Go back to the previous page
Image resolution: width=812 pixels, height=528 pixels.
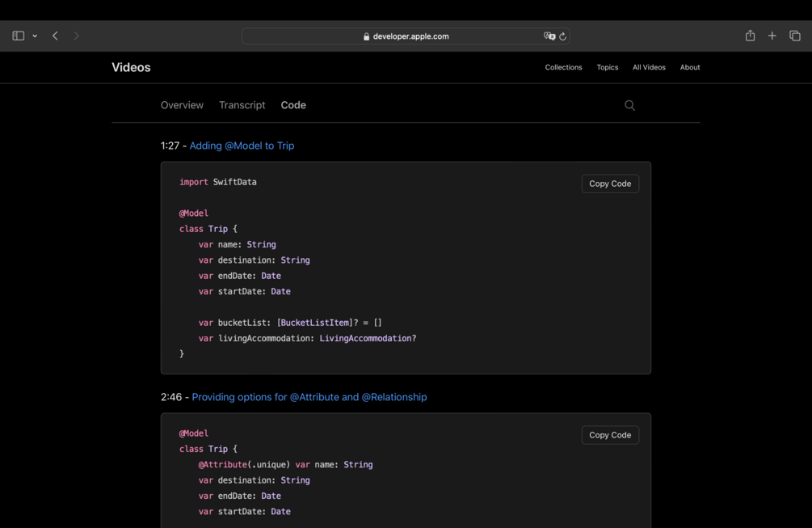pos(55,36)
